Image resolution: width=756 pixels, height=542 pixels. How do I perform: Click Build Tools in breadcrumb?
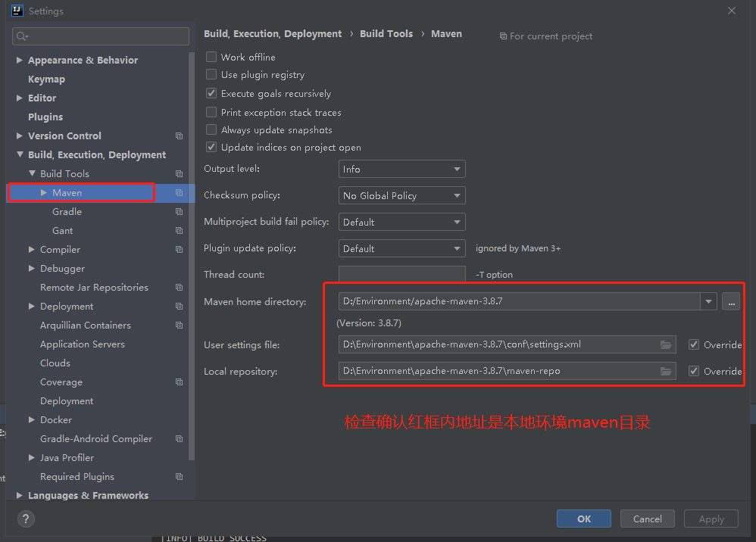(x=386, y=34)
